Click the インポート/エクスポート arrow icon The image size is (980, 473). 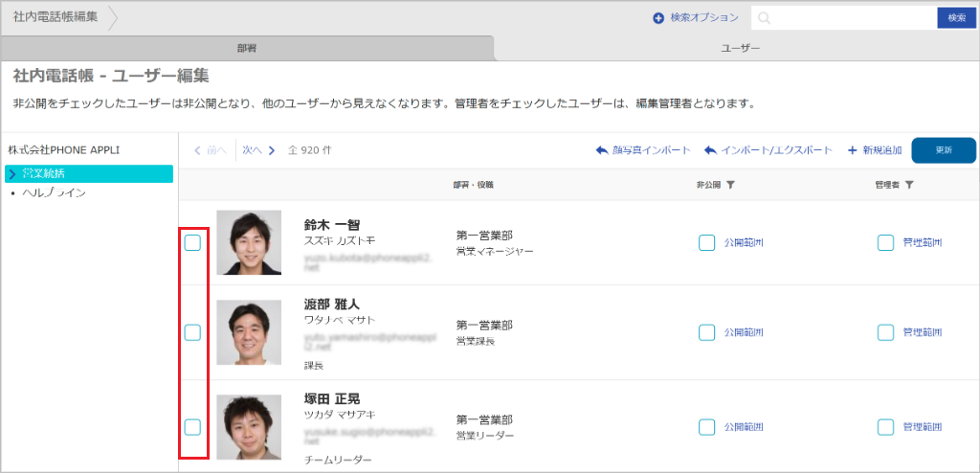(x=711, y=150)
